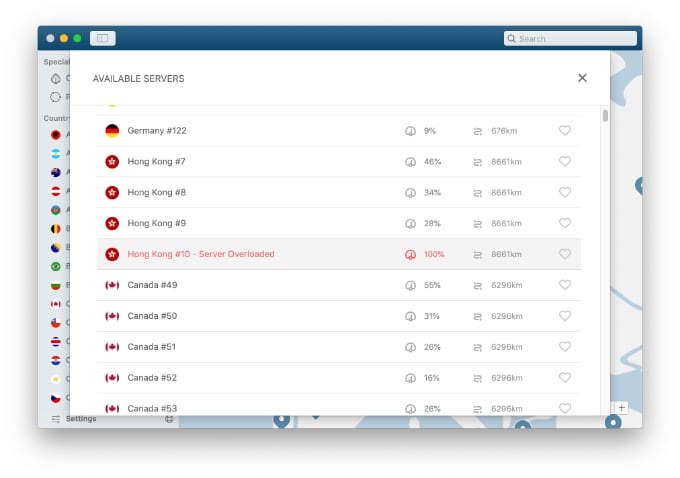The height and width of the screenshot is (478, 680).
Task: Select Canada #49 server name
Action: [x=152, y=285]
